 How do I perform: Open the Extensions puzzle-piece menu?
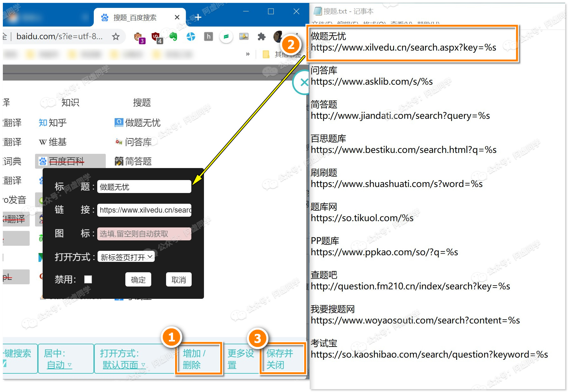261,37
